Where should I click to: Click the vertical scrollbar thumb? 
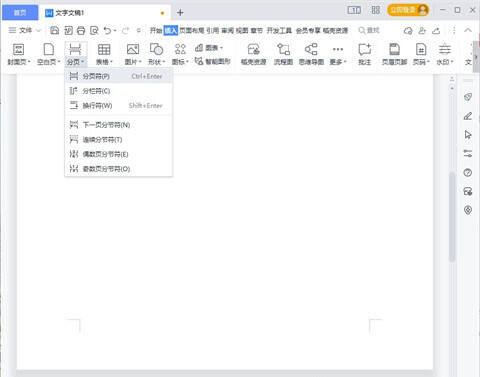click(452, 217)
